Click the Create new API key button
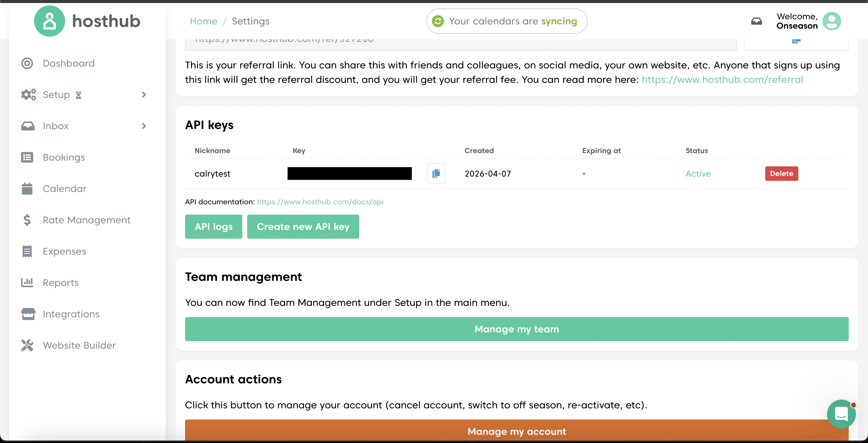The image size is (868, 443). pos(303,226)
